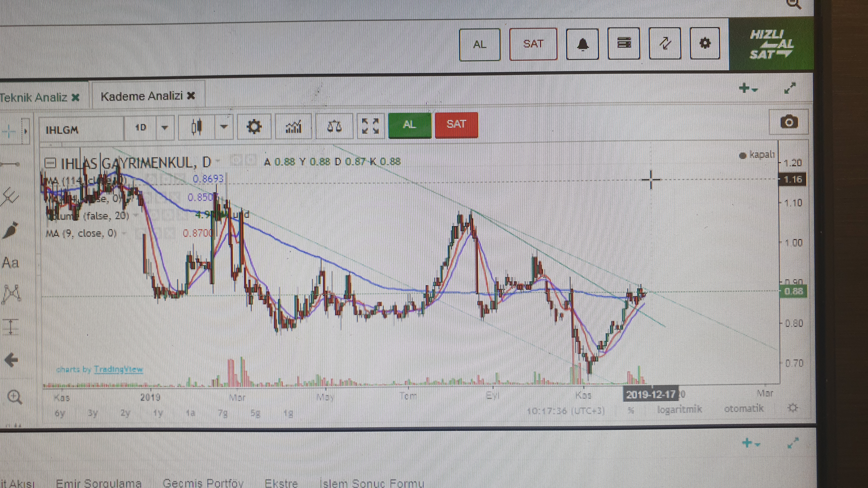Viewport: 868px width, 488px height.
Task: Open the 1D interval dropdown arrow
Action: pyautogui.click(x=165, y=128)
